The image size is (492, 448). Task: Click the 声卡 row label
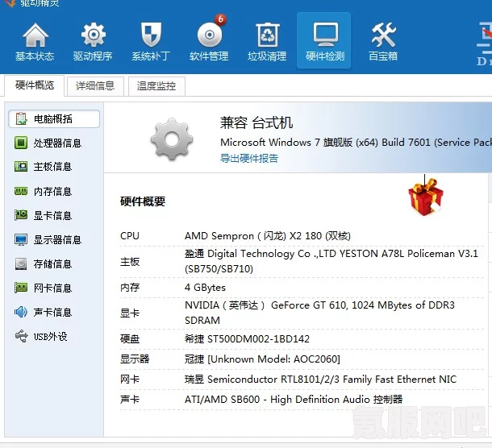click(x=130, y=400)
